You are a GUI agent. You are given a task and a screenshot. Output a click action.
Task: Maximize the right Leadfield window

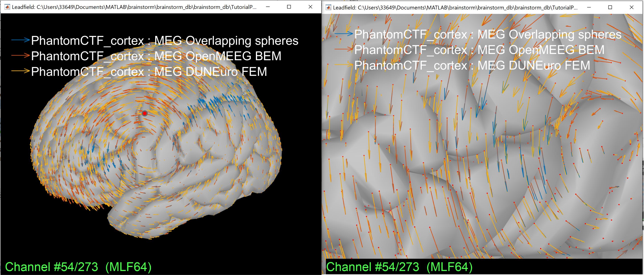tap(610, 8)
